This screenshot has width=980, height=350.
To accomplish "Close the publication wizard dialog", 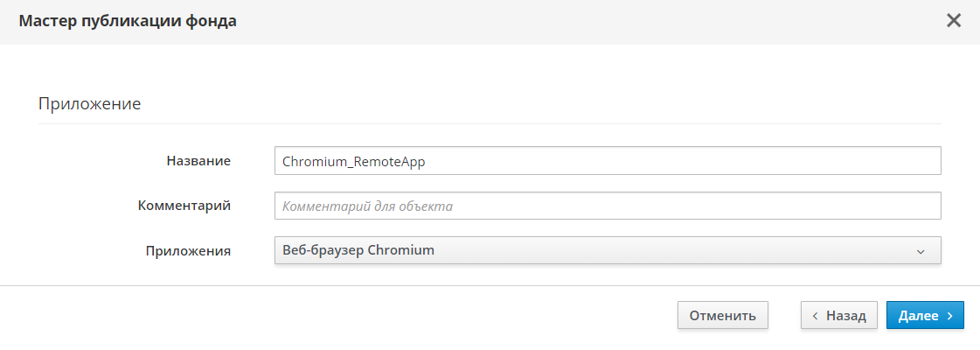I will point(954,21).
